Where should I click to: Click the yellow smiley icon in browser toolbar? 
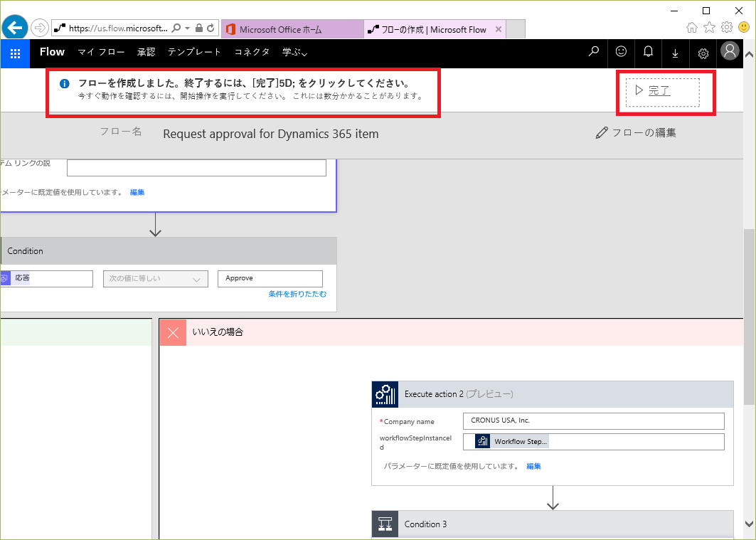744,28
